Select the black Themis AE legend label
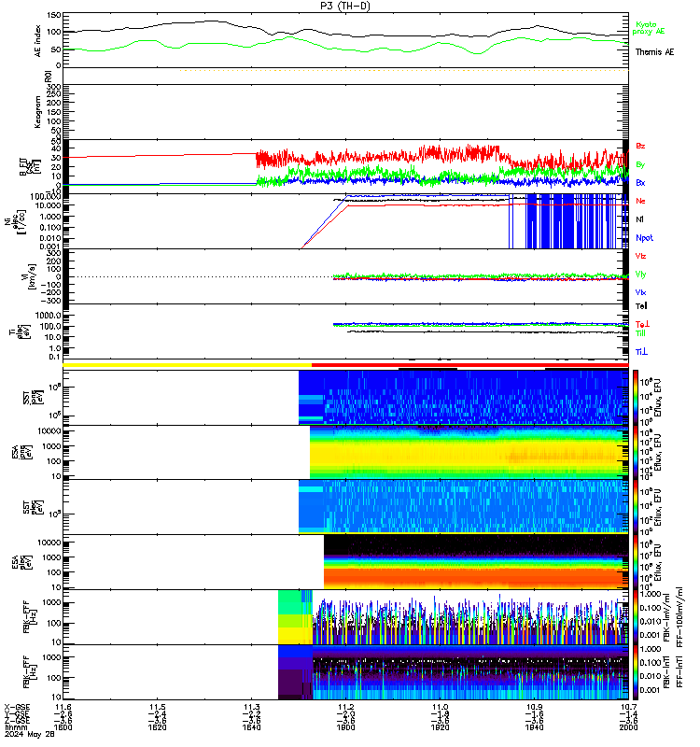 click(x=654, y=52)
